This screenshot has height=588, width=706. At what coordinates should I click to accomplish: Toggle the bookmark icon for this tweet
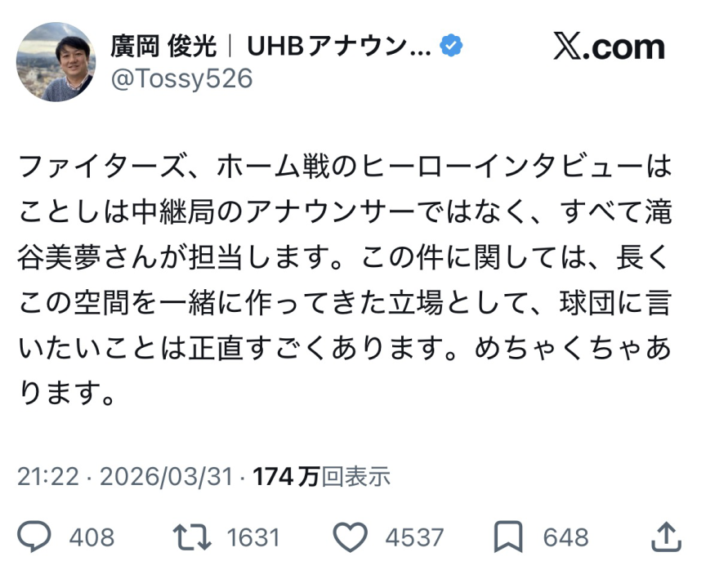coord(509,537)
